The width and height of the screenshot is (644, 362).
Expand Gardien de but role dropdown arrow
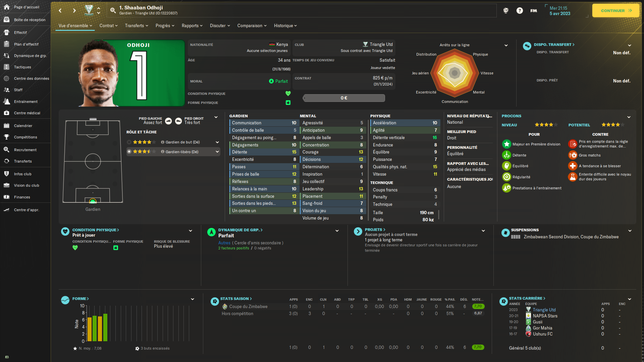(x=217, y=142)
